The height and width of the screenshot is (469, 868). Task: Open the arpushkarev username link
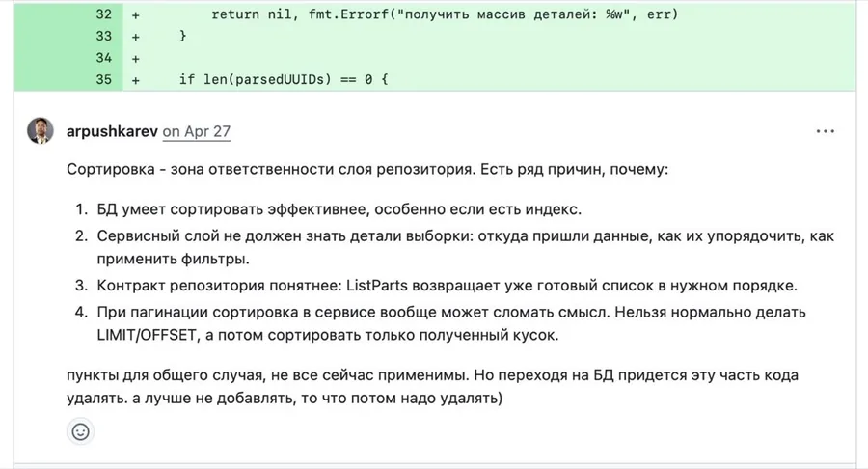click(112, 132)
